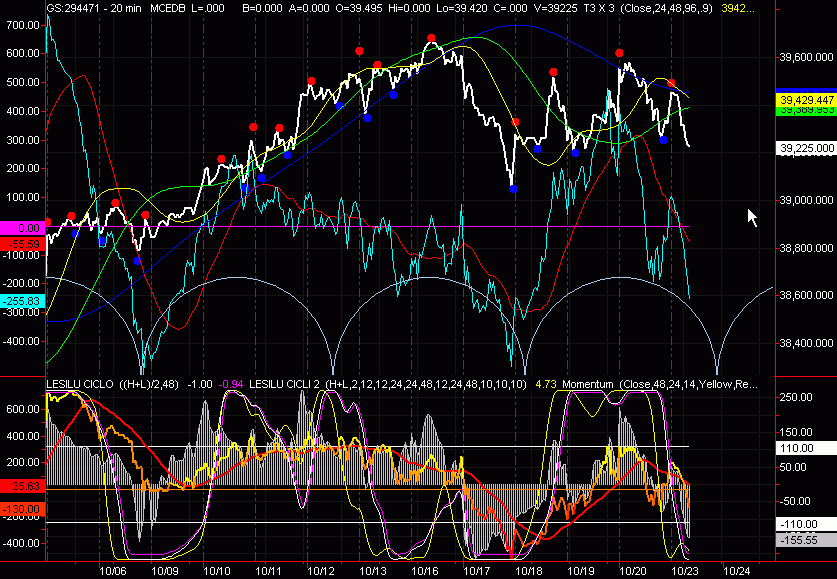837x579 pixels.
Task: Open the "LESILU CICLO ((H+L)/2,48)" indicator label
Action: (113, 384)
